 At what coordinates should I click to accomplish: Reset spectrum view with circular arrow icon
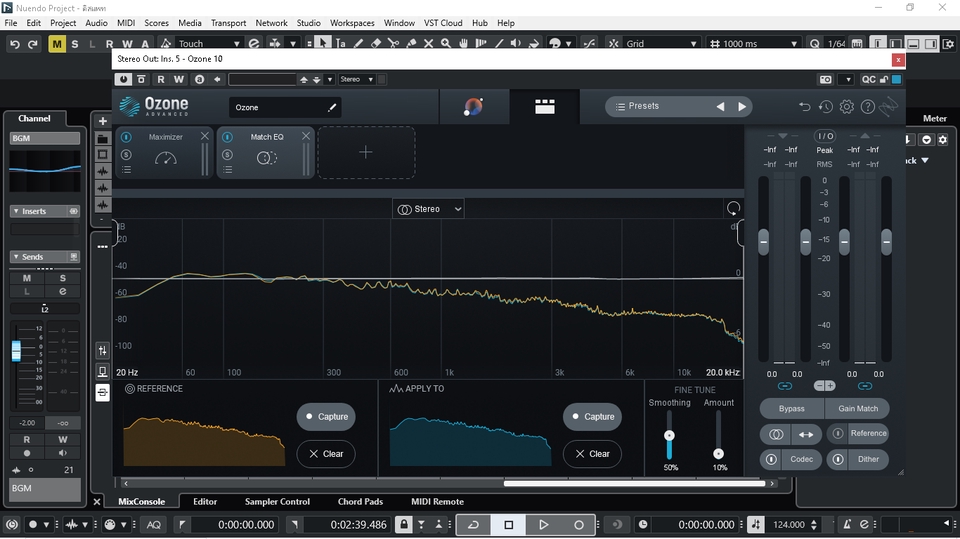tap(733, 208)
